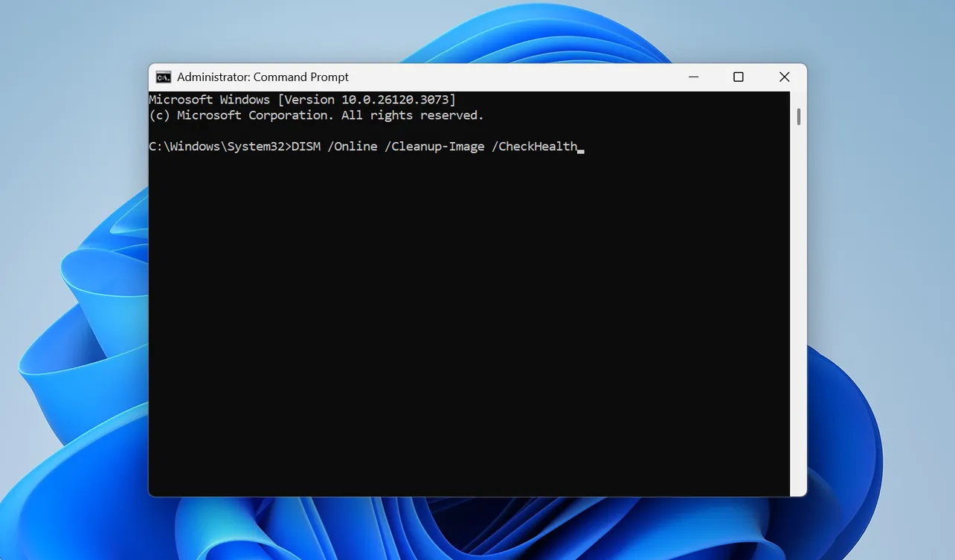
Task: Click the bottom edge of the console window
Action: (x=476, y=495)
